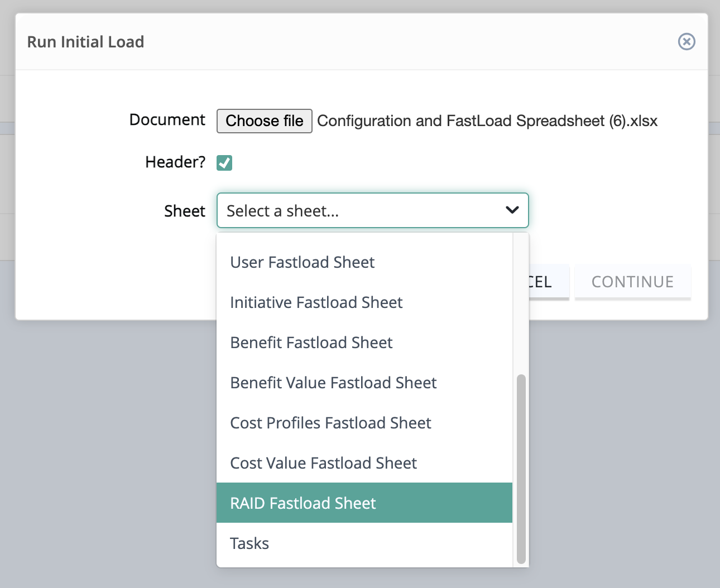Click the Sheet field label
The image size is (720, 588).
pyautogui.click(x=185, y=211)
